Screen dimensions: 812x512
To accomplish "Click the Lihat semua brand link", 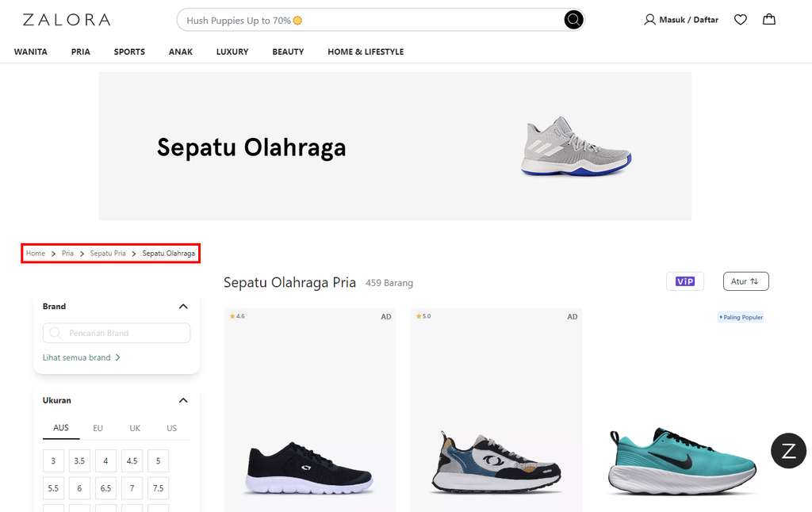I will click(x=76, y=357).
